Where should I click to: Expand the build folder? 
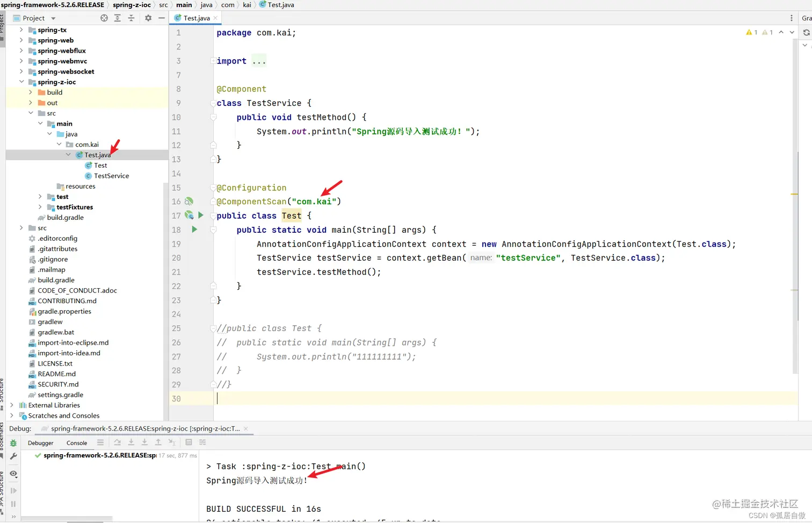pyautogui.click(x=31, y=92)
